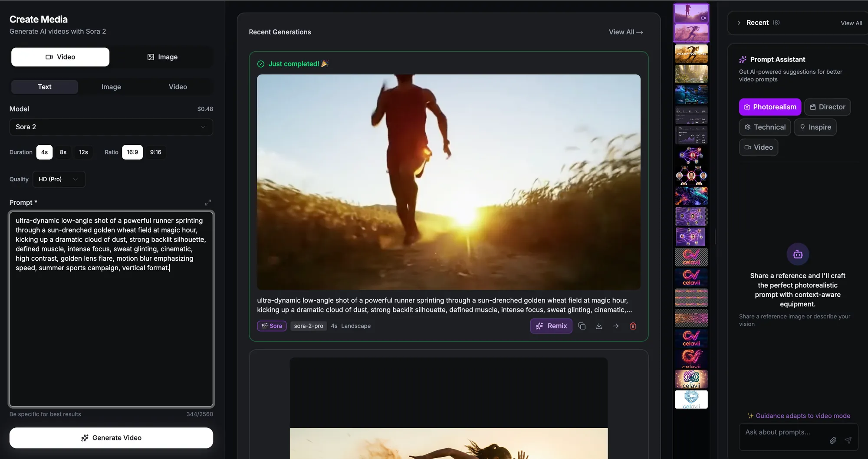
Task: Set video duration to 8s
Action: click(x=63, y=152)
